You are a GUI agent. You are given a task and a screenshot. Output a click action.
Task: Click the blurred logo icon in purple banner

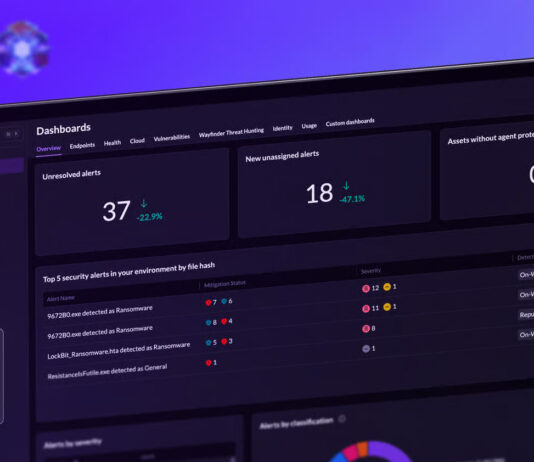[23, 48]
